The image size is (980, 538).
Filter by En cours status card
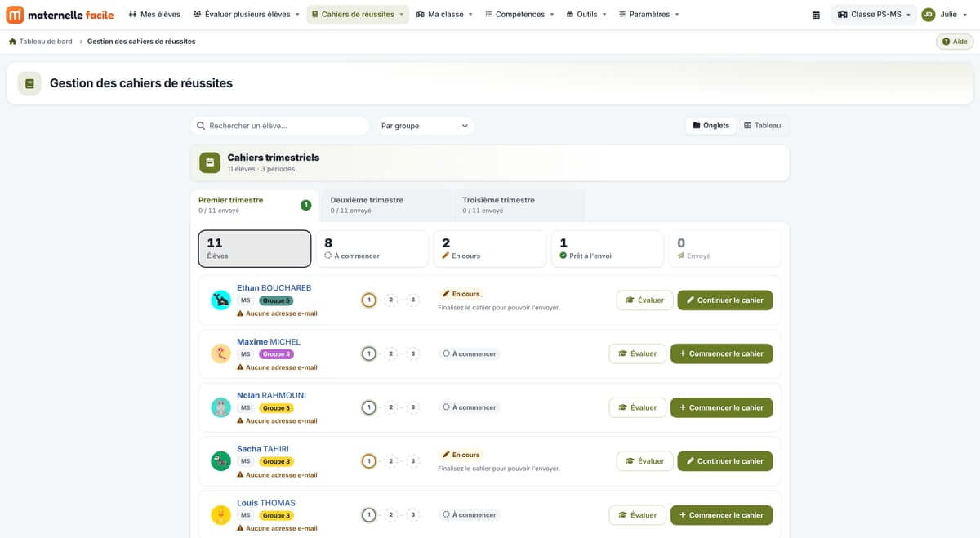pyautogui.click(x=489, y=248)
